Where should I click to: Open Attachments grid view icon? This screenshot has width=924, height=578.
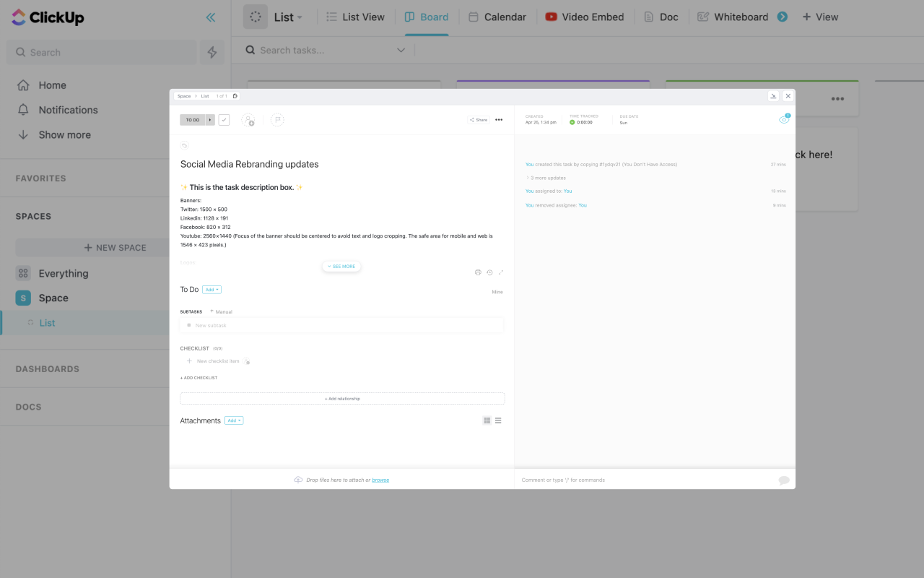click(x=487, y=420)
